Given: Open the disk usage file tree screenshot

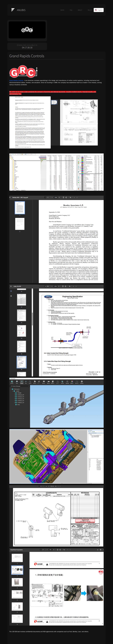Looking at the screenshot, I should point(56,172).
